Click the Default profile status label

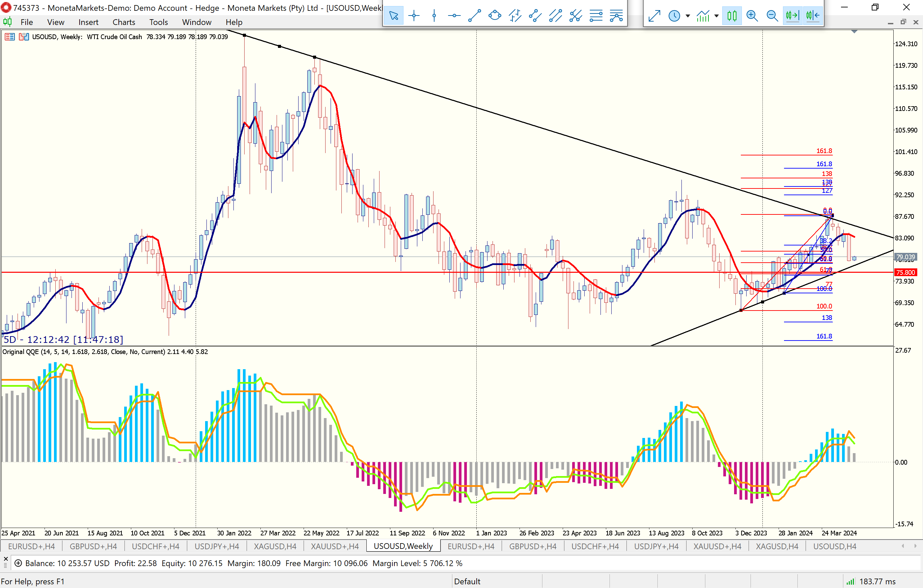tap(467, 581)
